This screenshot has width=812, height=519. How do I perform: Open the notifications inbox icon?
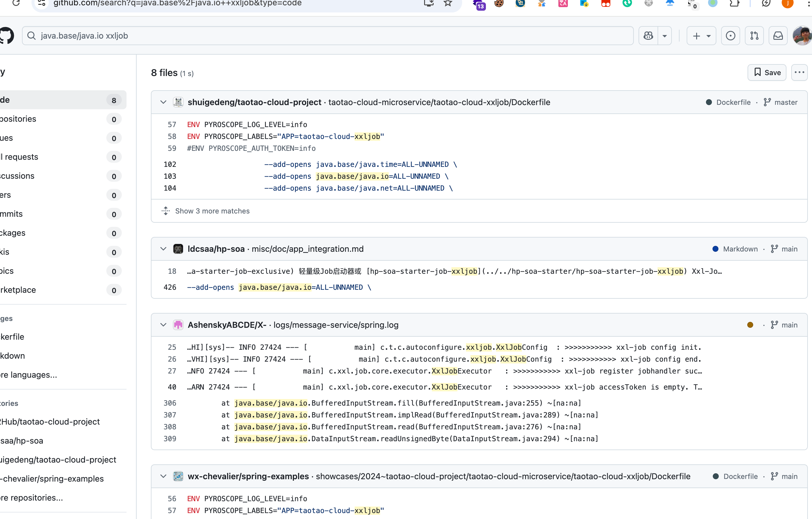coord(778,36)
